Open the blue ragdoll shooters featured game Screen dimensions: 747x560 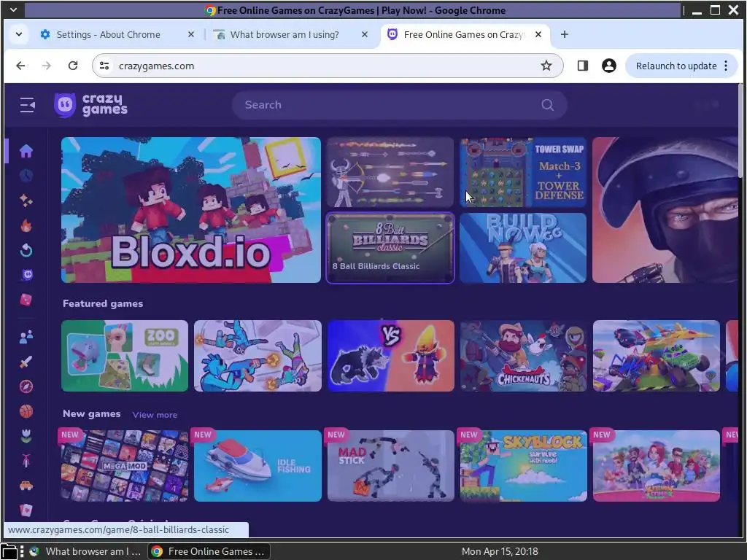pyautogui.click(x=258, y=356)
